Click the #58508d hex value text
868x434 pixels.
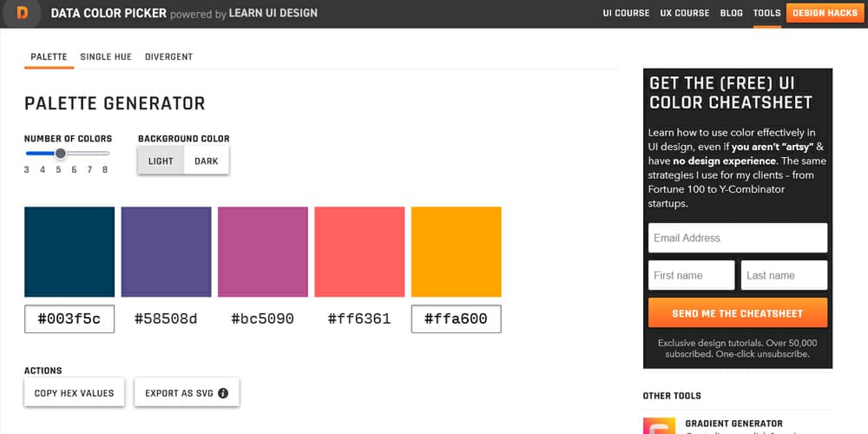pos(166,319)
